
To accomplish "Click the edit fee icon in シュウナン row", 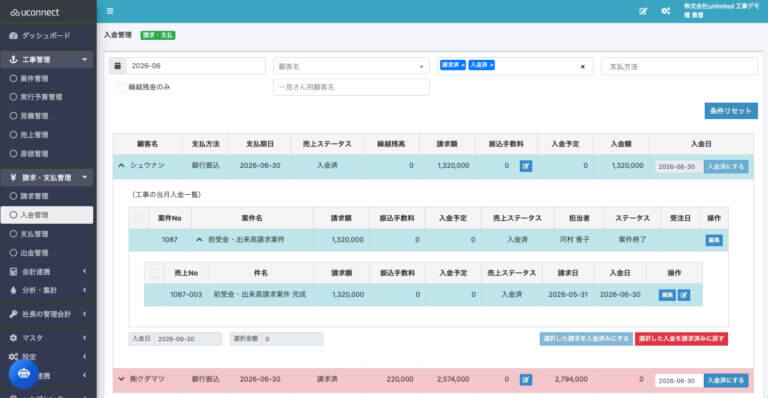I will (526, 166).
